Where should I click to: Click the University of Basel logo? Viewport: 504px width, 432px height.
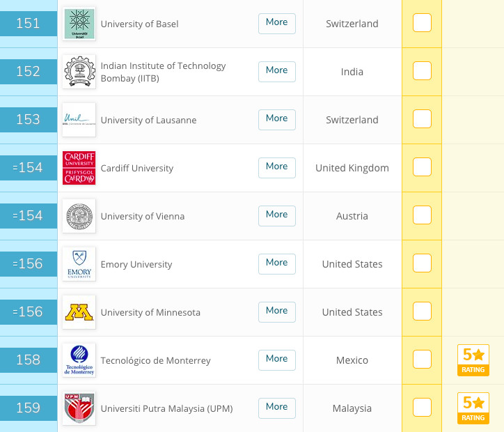click(x=79, y=24)
